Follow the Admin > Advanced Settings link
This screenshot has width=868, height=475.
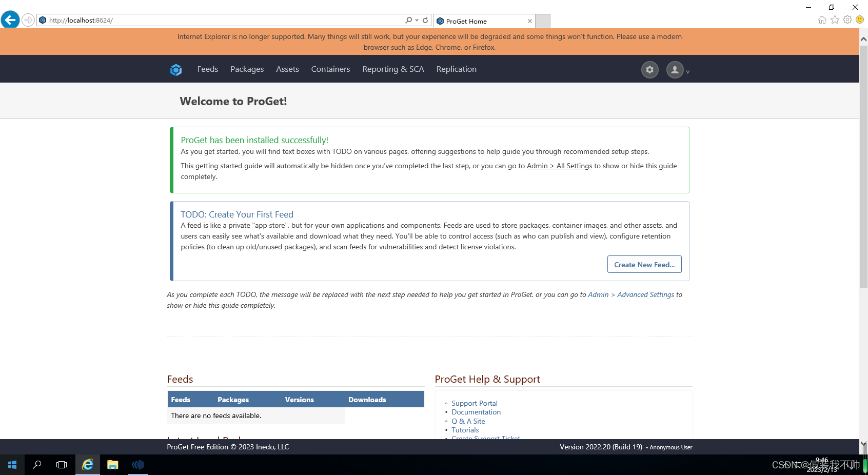(x=631, y=294)
